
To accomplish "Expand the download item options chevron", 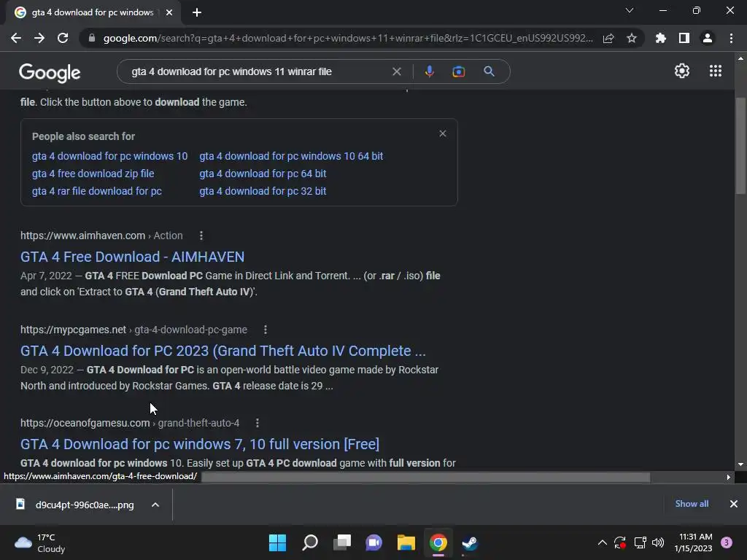I will point(155,505).
